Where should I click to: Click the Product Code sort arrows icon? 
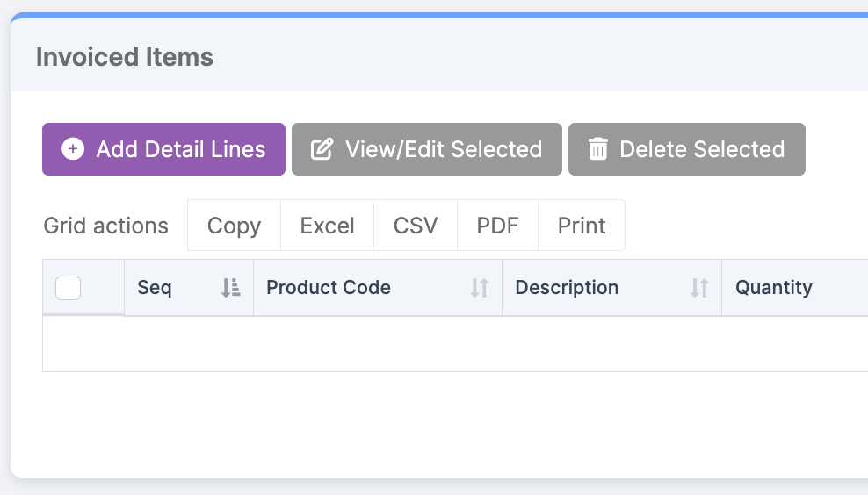click(480, 288)
